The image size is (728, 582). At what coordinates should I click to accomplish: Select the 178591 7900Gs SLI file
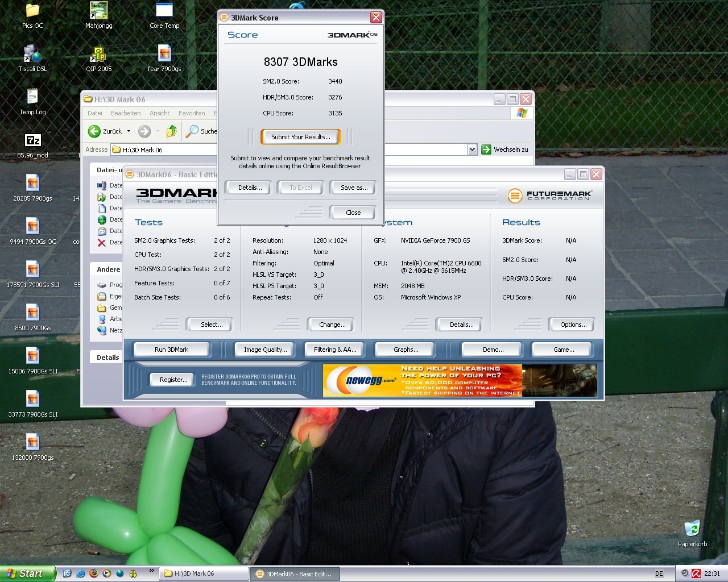pyautogui.click(x=32, y=275)
